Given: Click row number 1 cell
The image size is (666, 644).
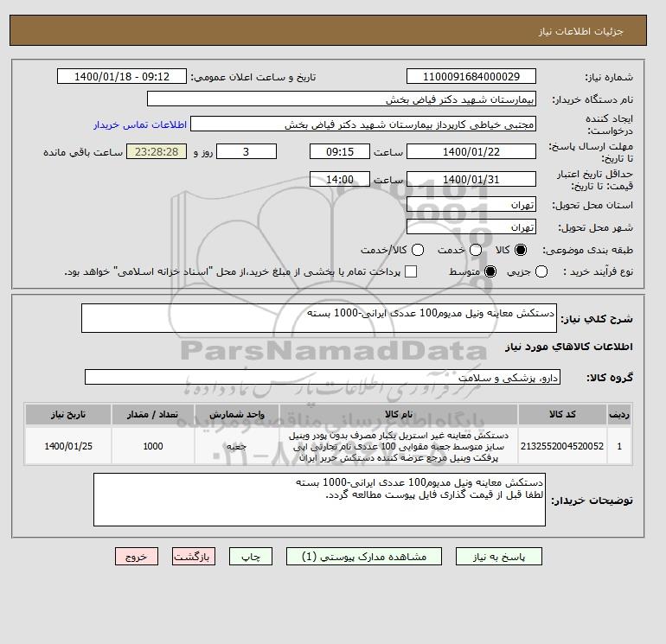Looking at the screenshot, I should tap(619, 446).
